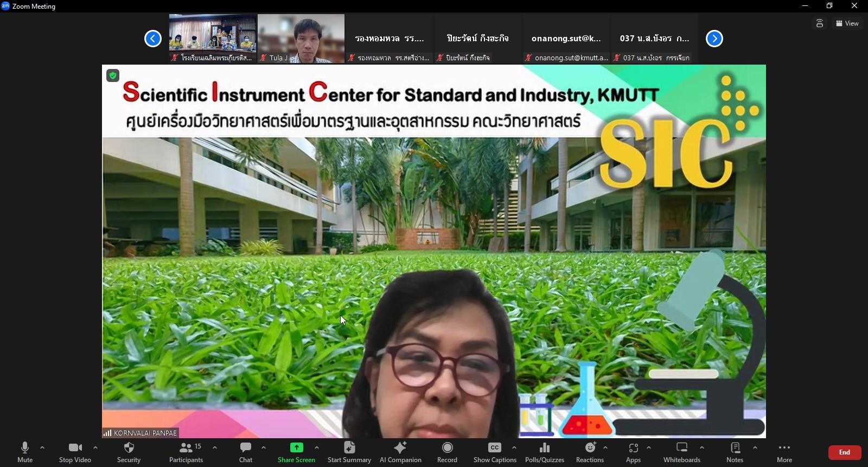Open Polls/Quizzes
This screenshot has width=868, height=467.
tap(545, 452)
